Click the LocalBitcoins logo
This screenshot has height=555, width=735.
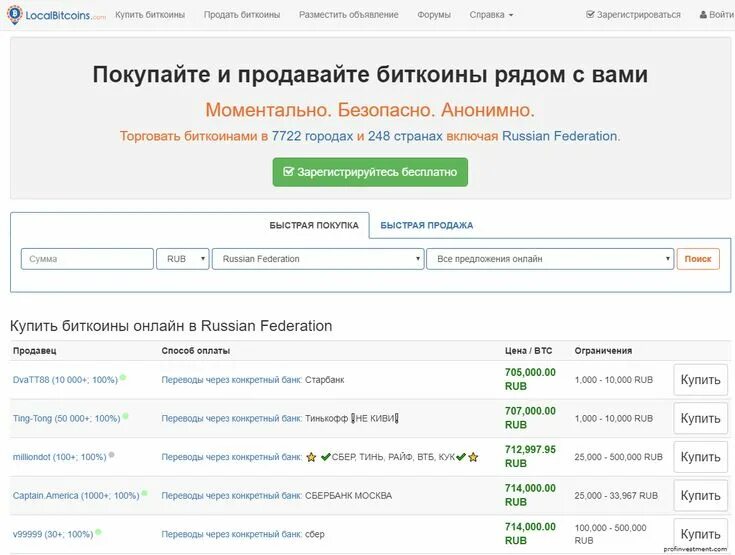(x=57, y=15)
